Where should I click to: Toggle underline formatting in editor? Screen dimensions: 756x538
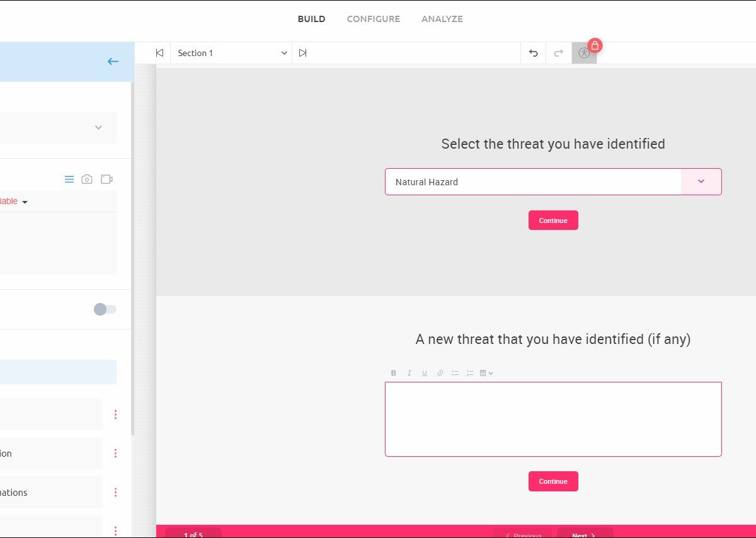click(425, 373)
